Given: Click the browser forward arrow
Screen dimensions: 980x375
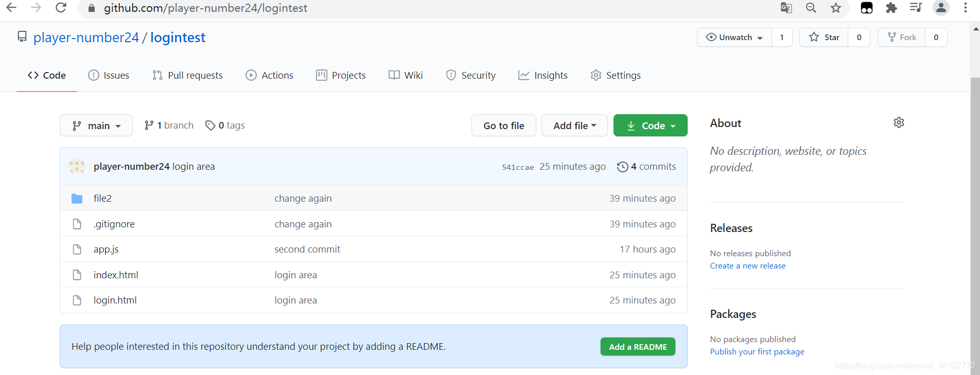Looking at the screenshot, I should point(36,8).
